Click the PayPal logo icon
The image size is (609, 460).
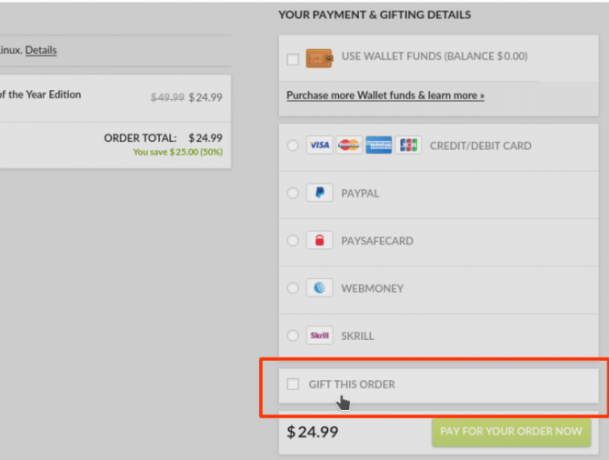(319, 193)
